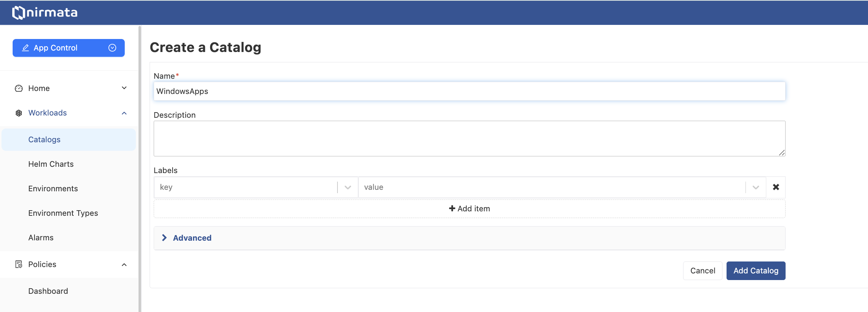Click the Home dashboard gauge icon

point(19,88)
